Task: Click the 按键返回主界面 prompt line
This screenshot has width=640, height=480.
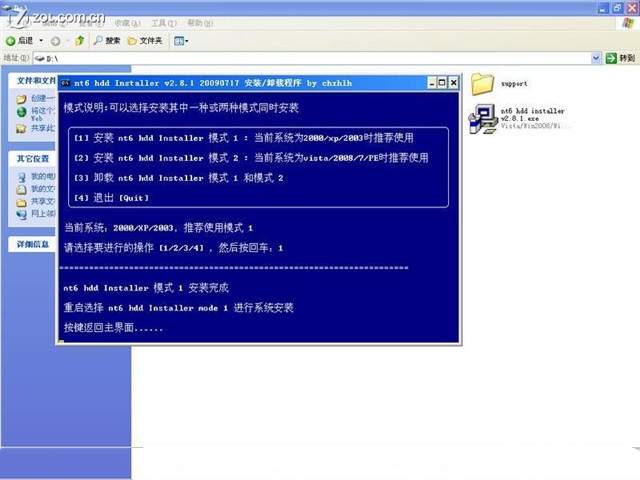Action: click(113, 328)
